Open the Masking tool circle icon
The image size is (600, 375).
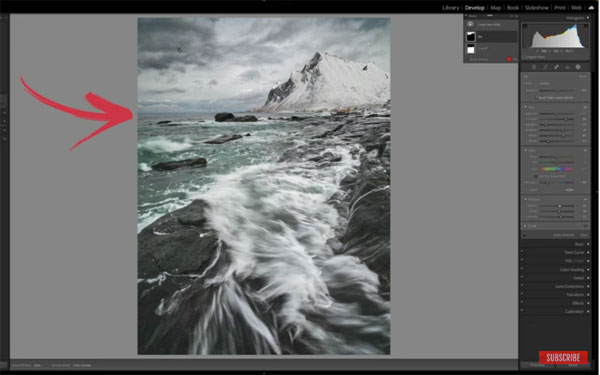click(x=578, y=67)
